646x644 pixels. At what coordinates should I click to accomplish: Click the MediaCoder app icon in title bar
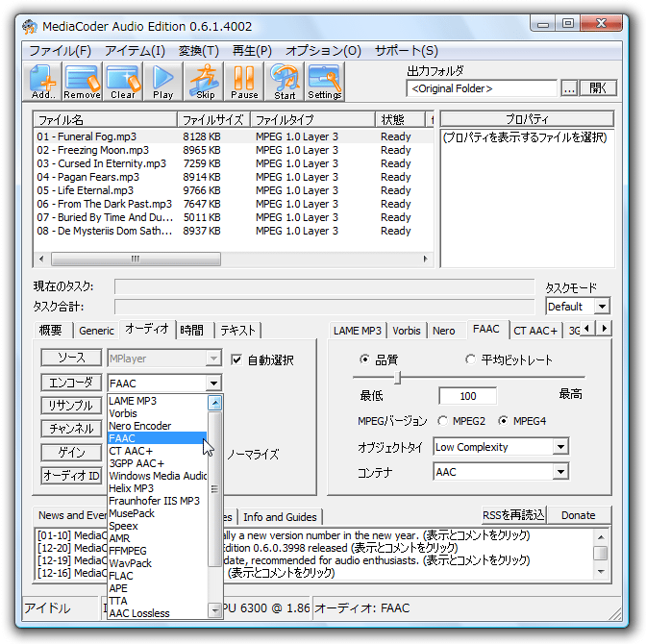coord(30,27)
